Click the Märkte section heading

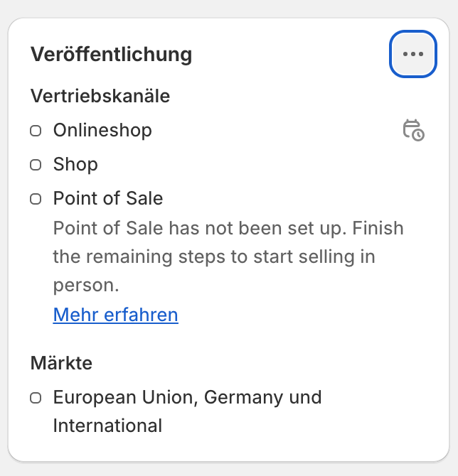tap(61, 363)
